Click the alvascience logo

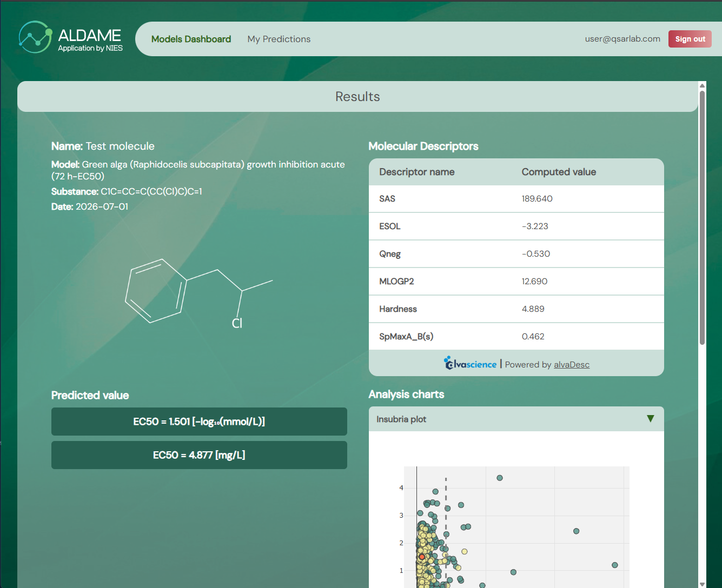pos(470,363)
